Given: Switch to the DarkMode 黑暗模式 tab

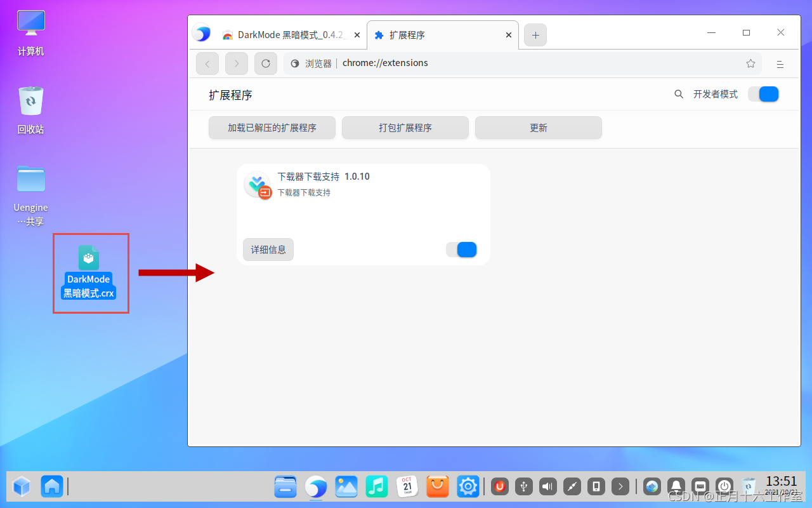Looking at the screenshot, I should (x=291, y=35).
